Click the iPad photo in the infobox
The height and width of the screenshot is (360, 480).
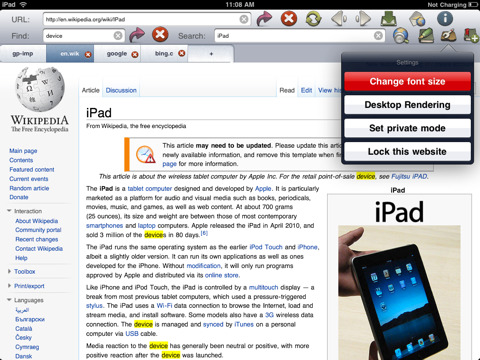[x=399, y=292]
